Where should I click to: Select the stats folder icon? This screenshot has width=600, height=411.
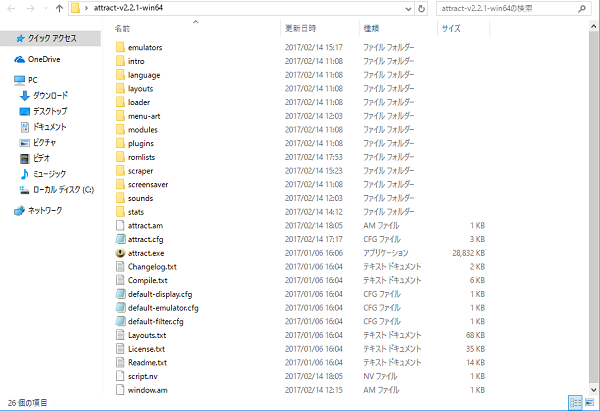120,212
